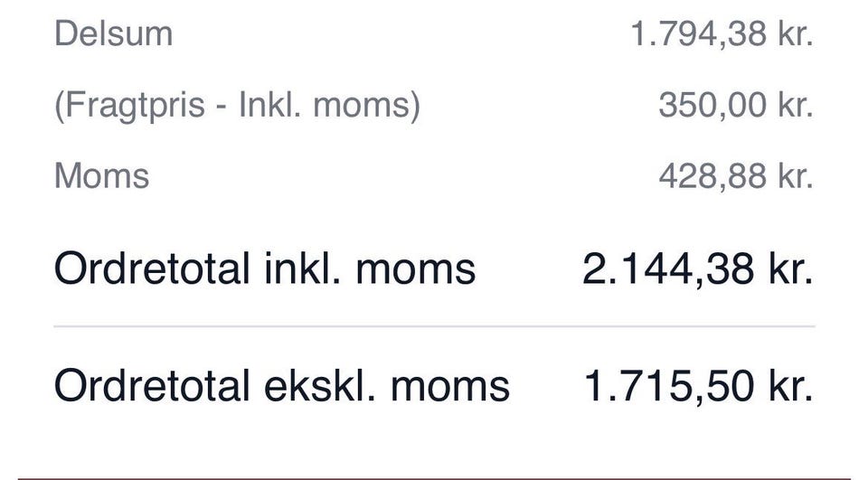This screenshot has height=480, width=868.
Task: Click the dark red bar at bottom
Action: click(434, 477)
